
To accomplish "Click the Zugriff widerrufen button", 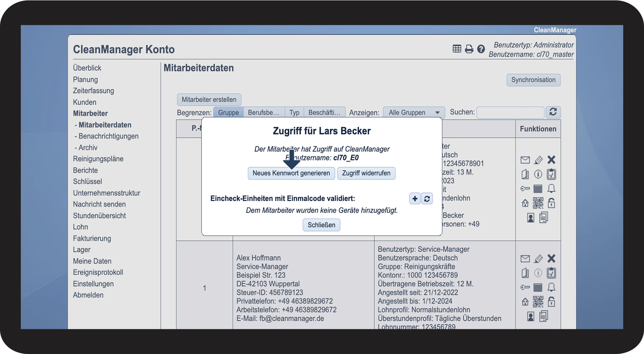I will (x=366, y=173).
